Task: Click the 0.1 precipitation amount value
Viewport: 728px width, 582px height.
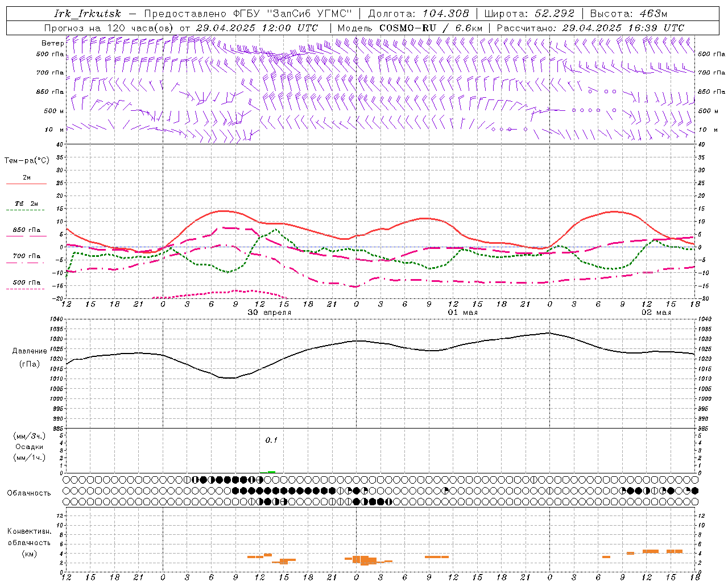Action: [271, 440]
